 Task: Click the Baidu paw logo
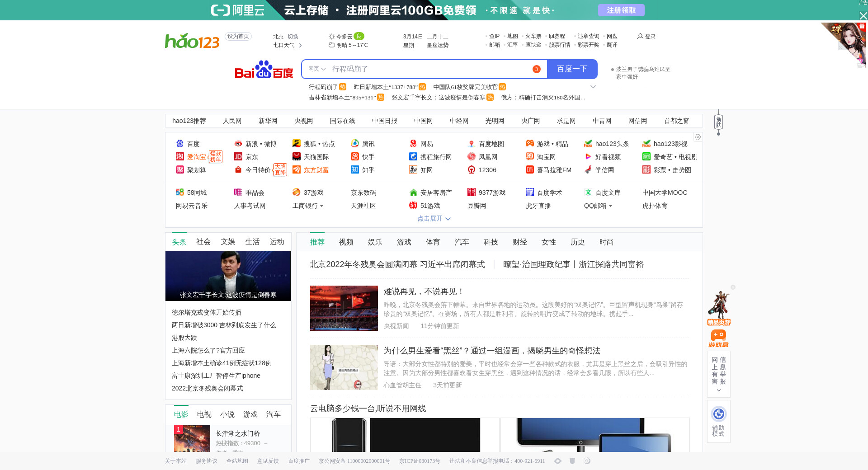(264, 70)
